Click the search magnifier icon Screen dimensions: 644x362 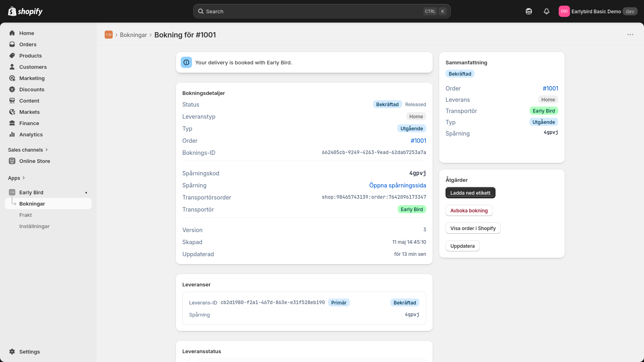201,11
